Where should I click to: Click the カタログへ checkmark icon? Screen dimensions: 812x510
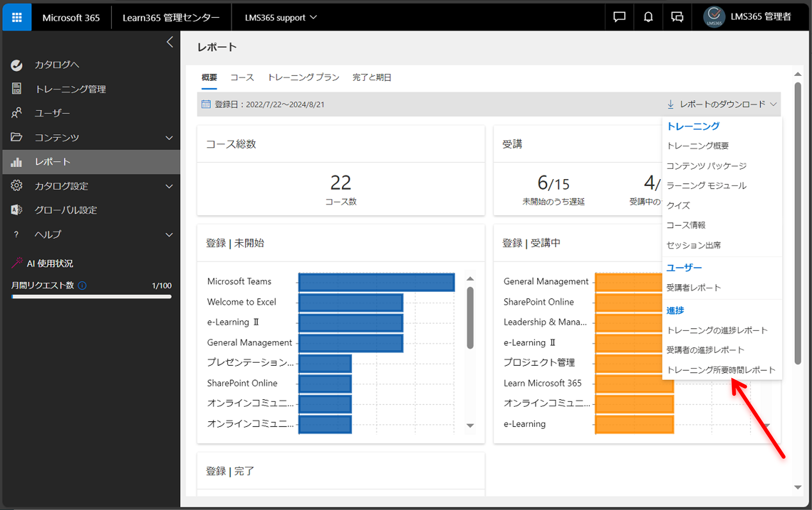[16, 65]
